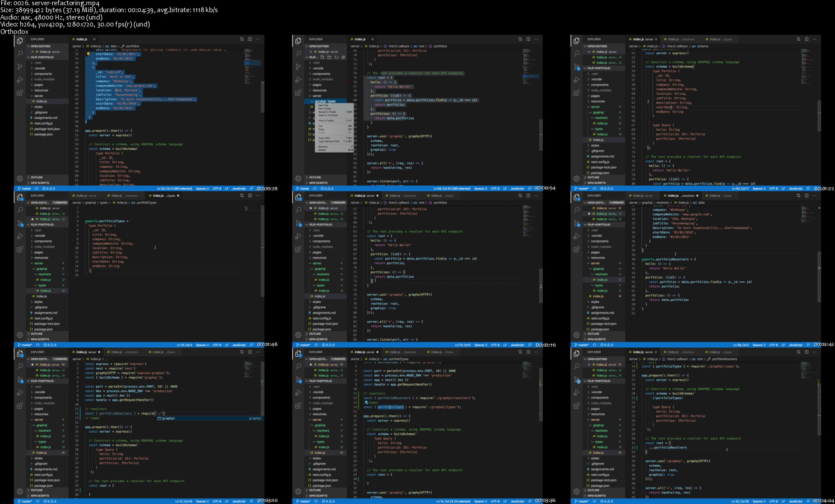Open Run and Debug in 00:00:28 frame
Screen dimensions: 835x504
pos(20,80)
